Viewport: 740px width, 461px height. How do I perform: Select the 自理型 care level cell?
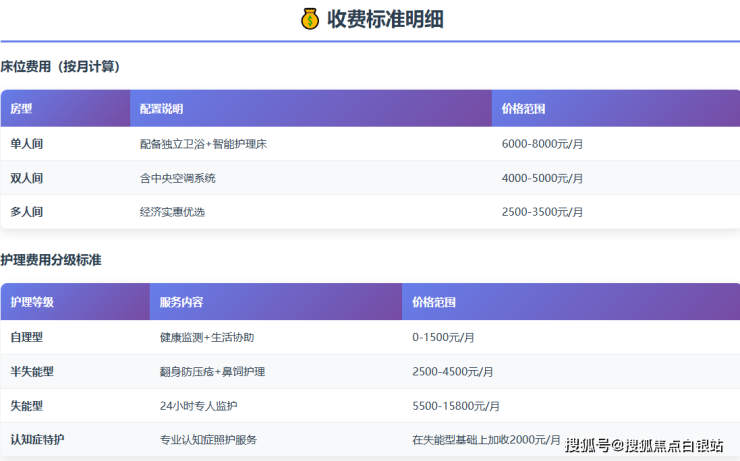[27, 337]
